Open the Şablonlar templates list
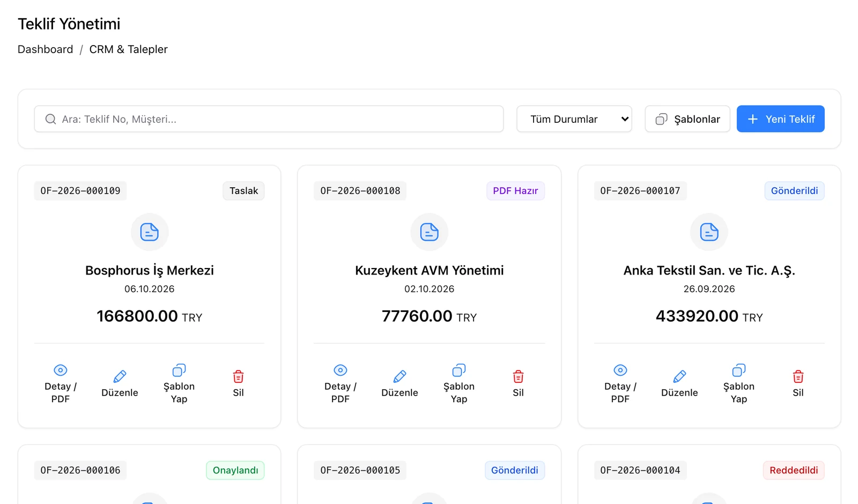 [x=687, y=119]
